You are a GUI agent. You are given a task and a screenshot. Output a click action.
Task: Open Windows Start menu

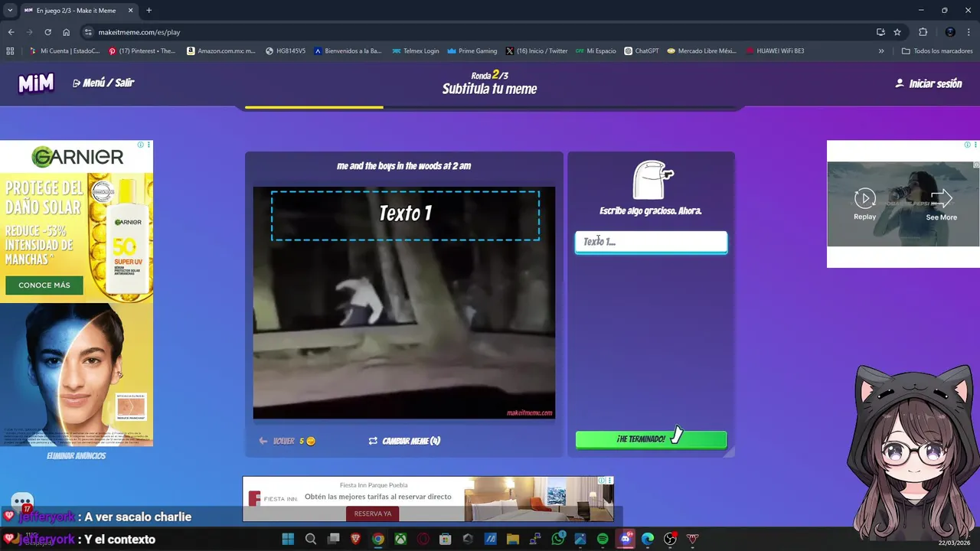tap(288, 539)
